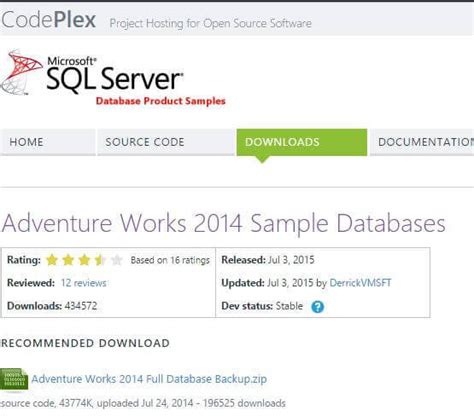The width and height of the screenshot is (474, 416).
Task: Download Adventure Works 2014 Full Database Backup.zip
Action: (149, 379)
